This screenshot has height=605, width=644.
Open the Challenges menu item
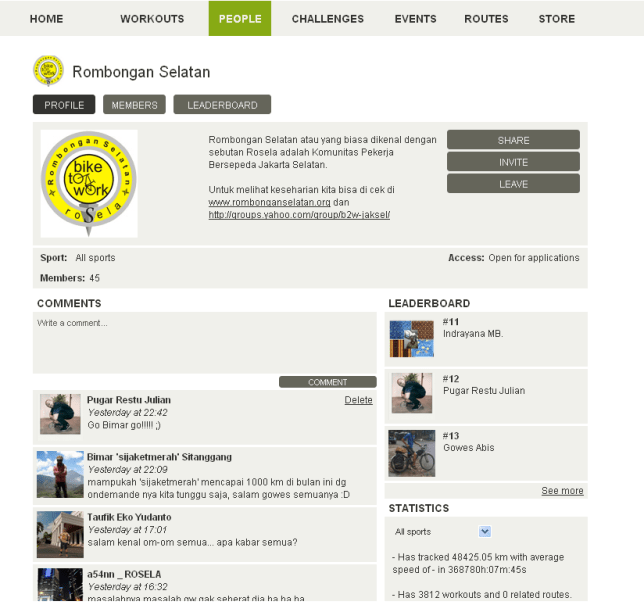click(327, 19)
